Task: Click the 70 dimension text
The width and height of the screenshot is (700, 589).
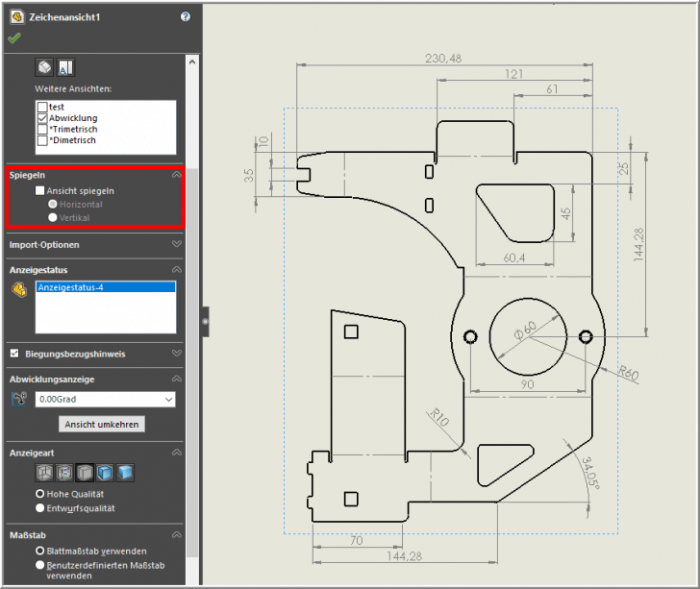Action: pyautogui.click(x=356, y=540)
